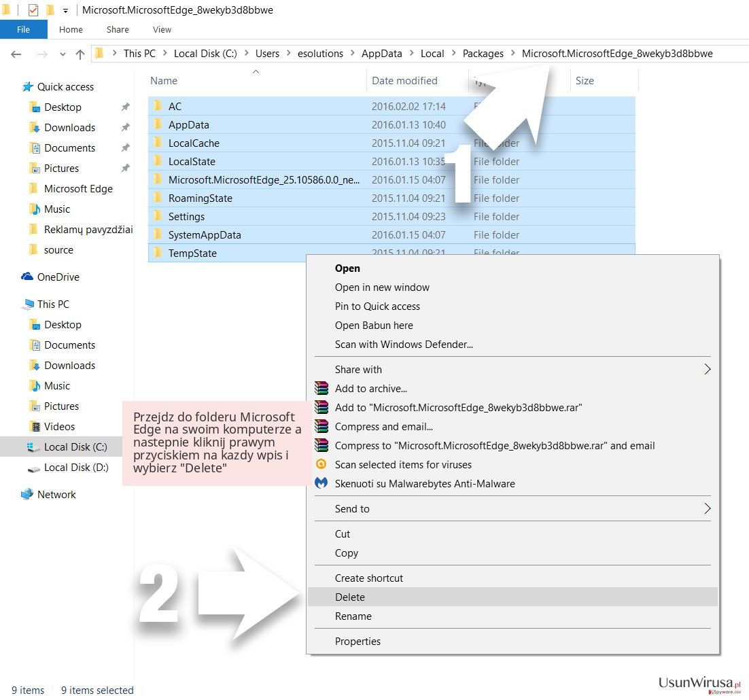Screen dimensions: 749x700
Task: Open Reklamų pavyzdžiai folder
Action: [88, 230]
